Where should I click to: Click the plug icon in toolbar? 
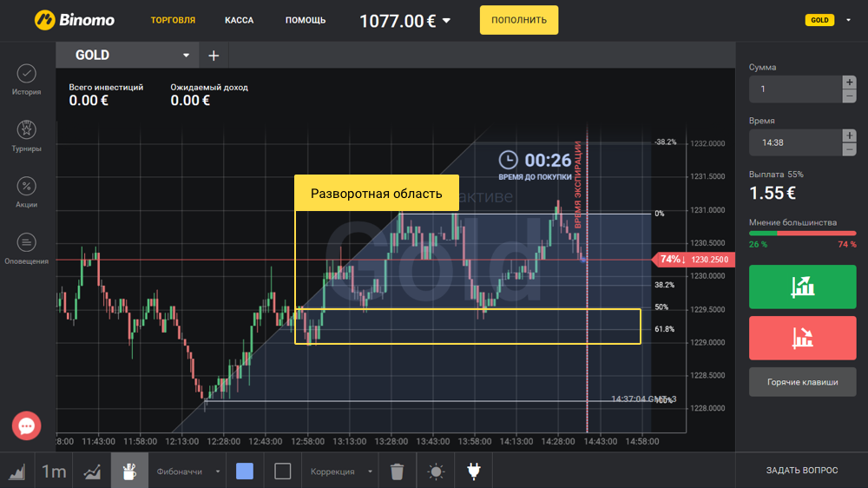(x=474, y=471)
